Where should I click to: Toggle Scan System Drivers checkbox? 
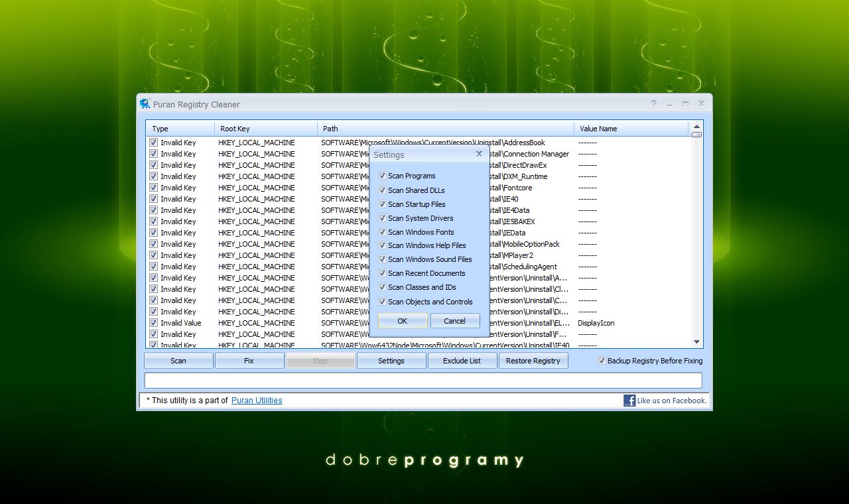point(382,218)
